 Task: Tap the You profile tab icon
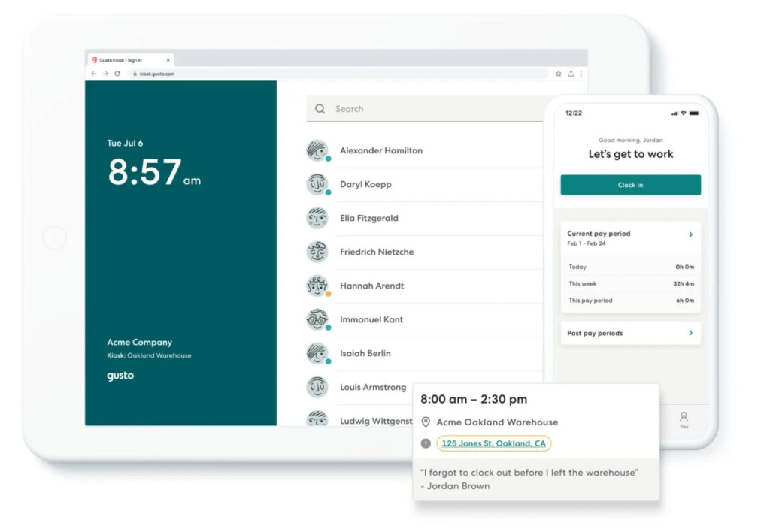click(684, 419)
